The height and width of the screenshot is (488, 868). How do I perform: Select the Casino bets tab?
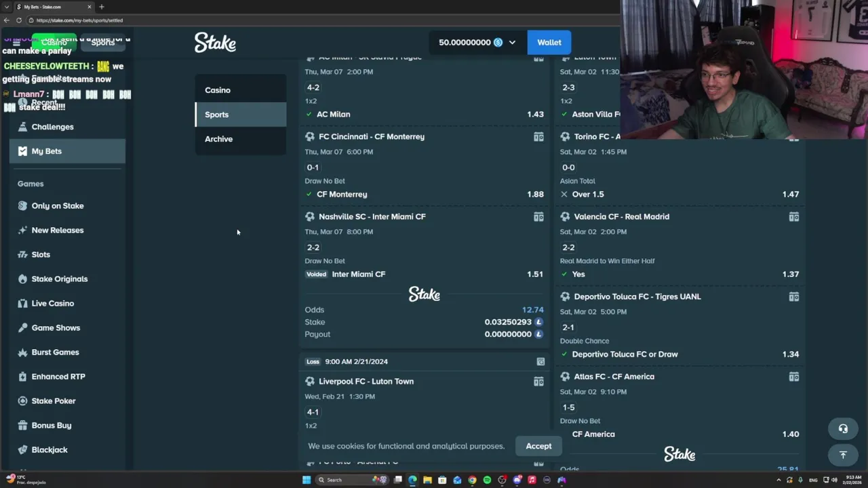(241, 90)
